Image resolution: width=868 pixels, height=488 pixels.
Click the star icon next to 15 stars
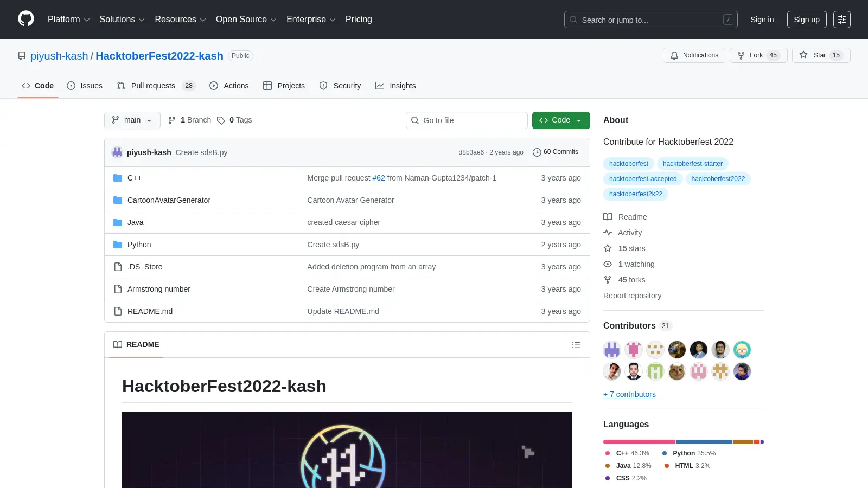click(x=608, y=248)
